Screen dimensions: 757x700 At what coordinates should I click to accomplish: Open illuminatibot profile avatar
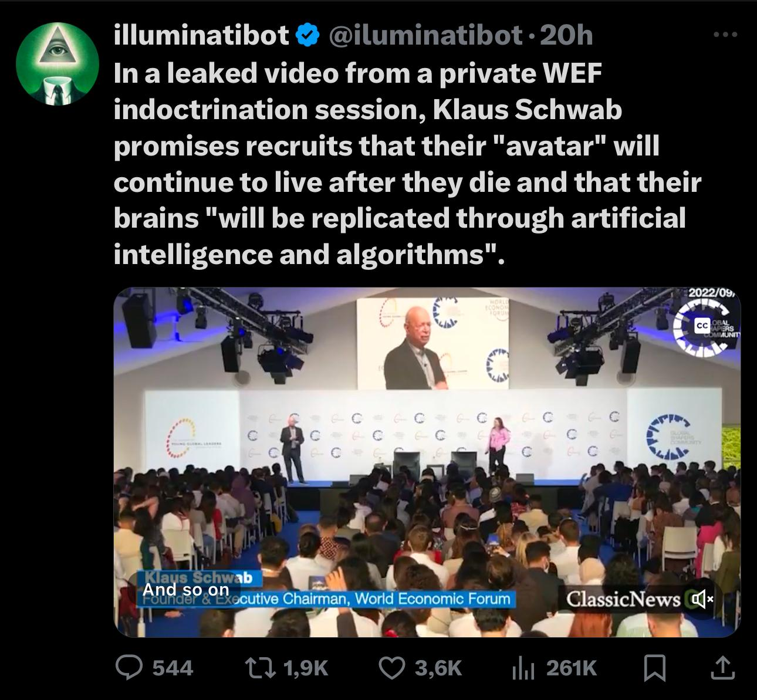point(57,64)
